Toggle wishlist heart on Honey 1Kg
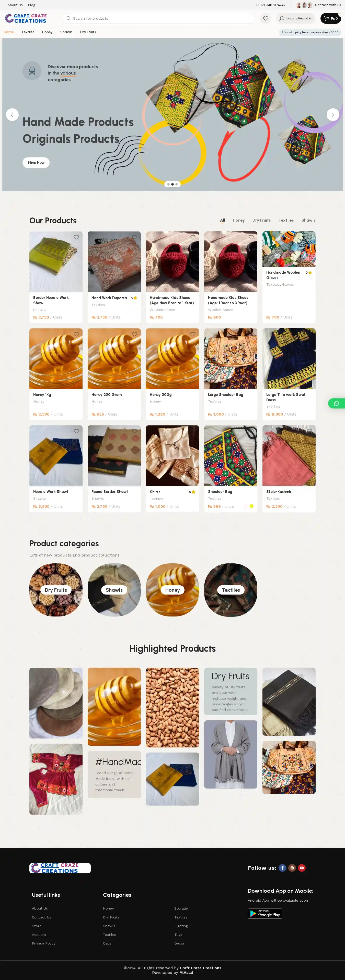This screenshot has width=345, height=980. (76, 334)
